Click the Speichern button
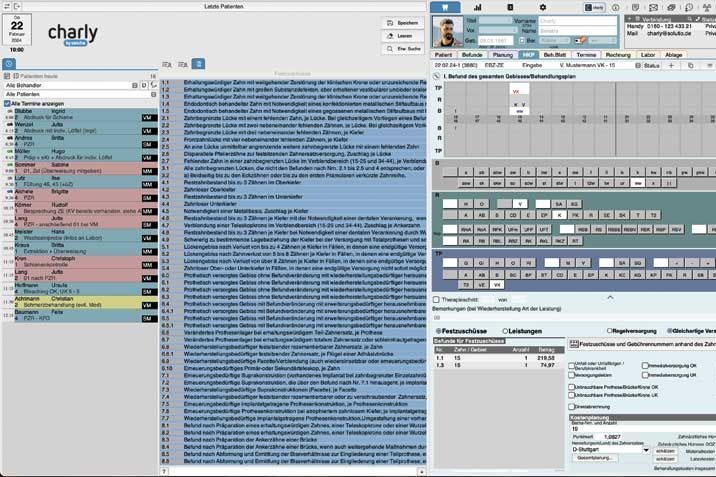The image size is (716, 477). 403,22
